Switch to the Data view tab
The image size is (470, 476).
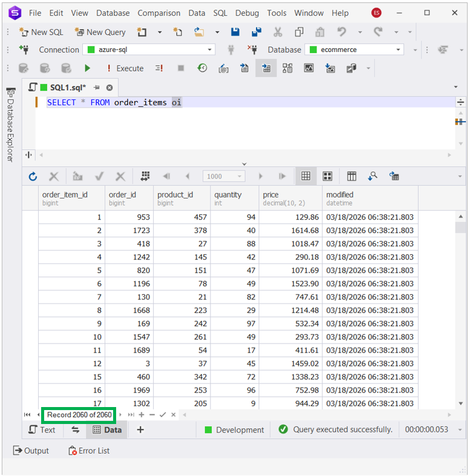[x=107, y=430]
